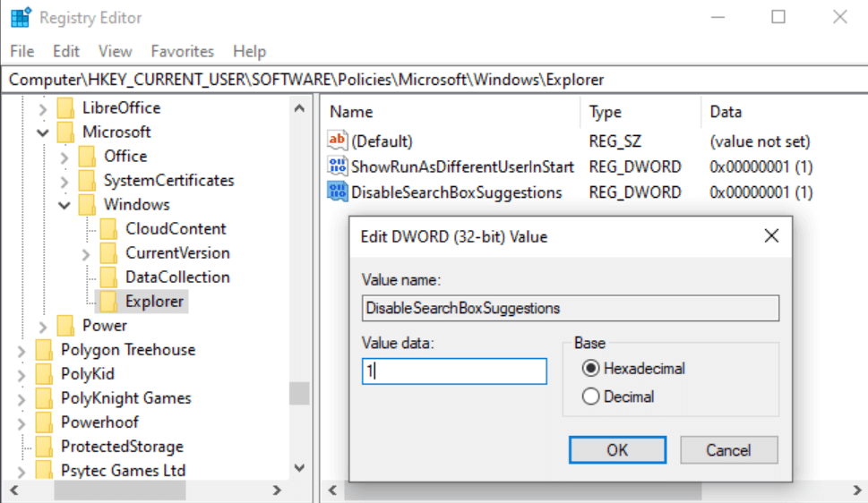This screenshot has height=503, width=868.
Task: Click the tree pane vertical scrollbar thumb
Action: [299, 394]
